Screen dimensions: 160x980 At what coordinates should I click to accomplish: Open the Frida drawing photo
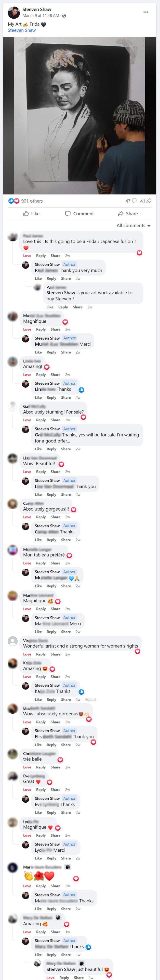click(80, 116)
